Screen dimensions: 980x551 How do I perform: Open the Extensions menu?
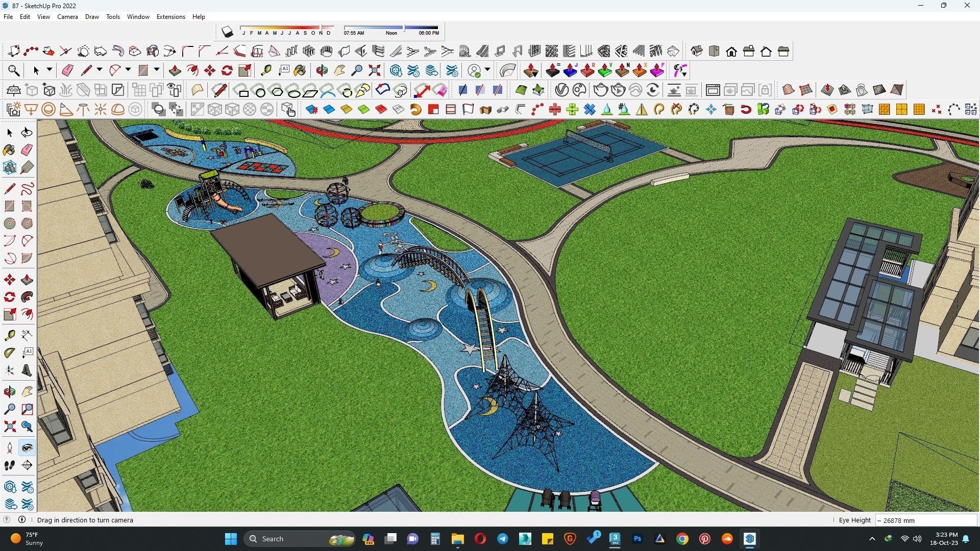[170, 17]
